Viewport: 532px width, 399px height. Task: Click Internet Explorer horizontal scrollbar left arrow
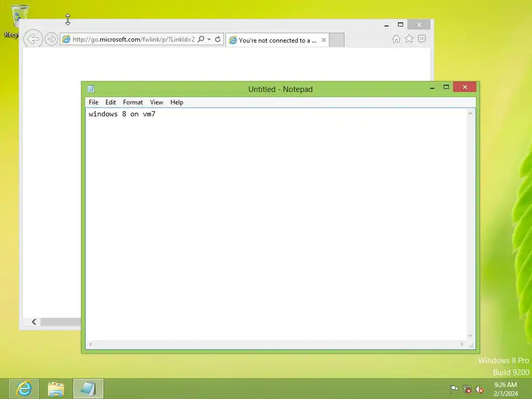click(x=34, y=322)
